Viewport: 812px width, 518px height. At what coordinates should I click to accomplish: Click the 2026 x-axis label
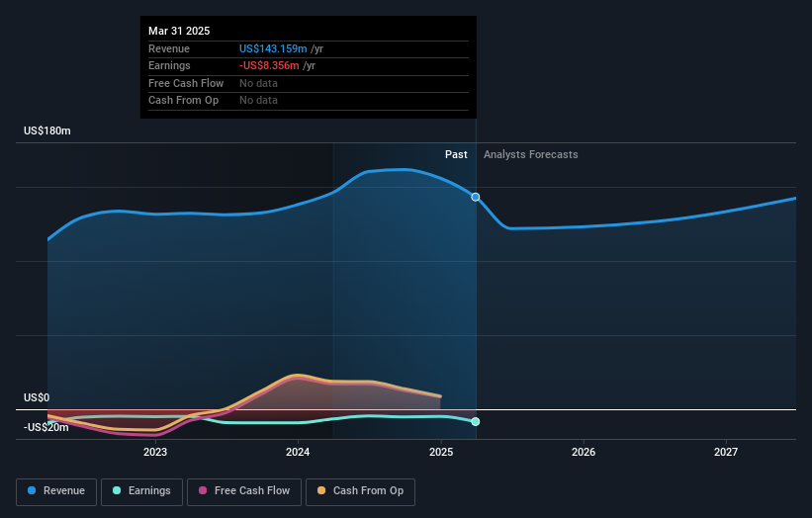coord(584,453)
